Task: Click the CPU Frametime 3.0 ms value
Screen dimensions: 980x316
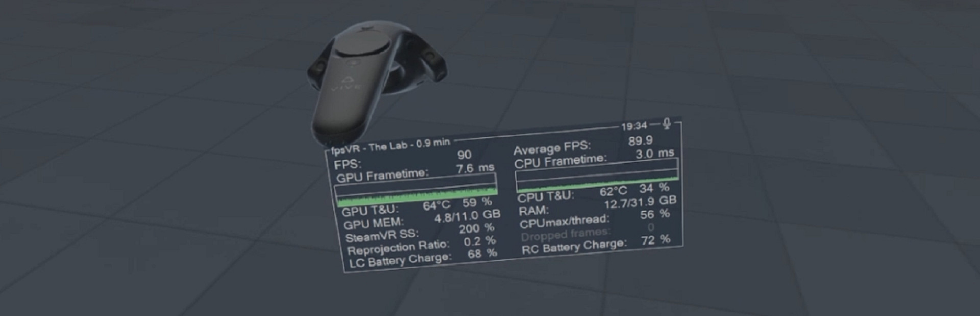Action: (x=654, y=154)
